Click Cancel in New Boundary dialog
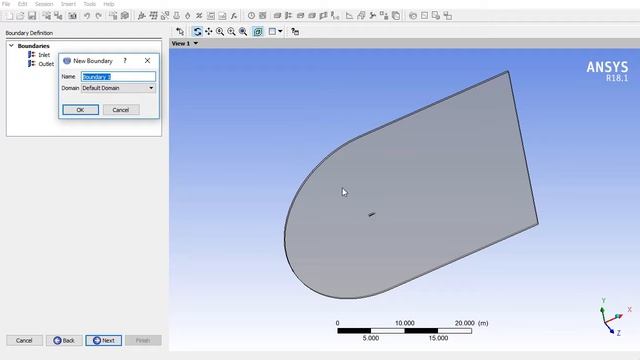Screen dimensions: 640x360 [121, 110]
